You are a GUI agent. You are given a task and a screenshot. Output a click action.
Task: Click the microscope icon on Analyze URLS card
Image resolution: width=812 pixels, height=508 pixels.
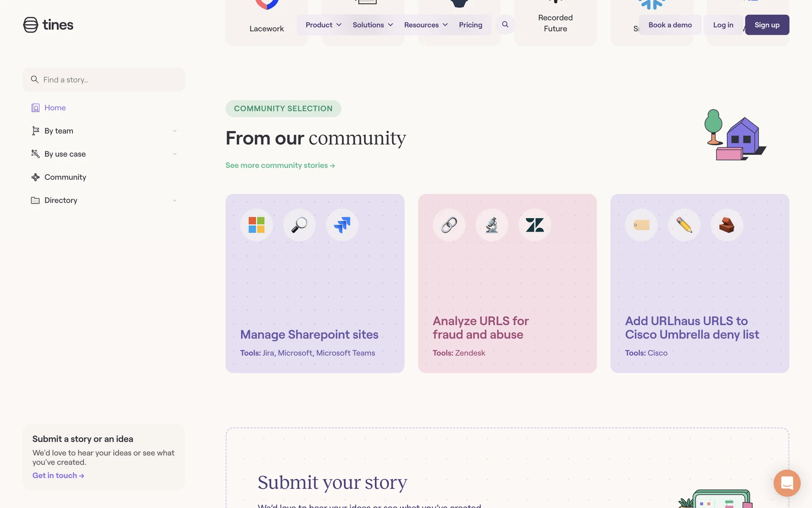coord(492,225)
